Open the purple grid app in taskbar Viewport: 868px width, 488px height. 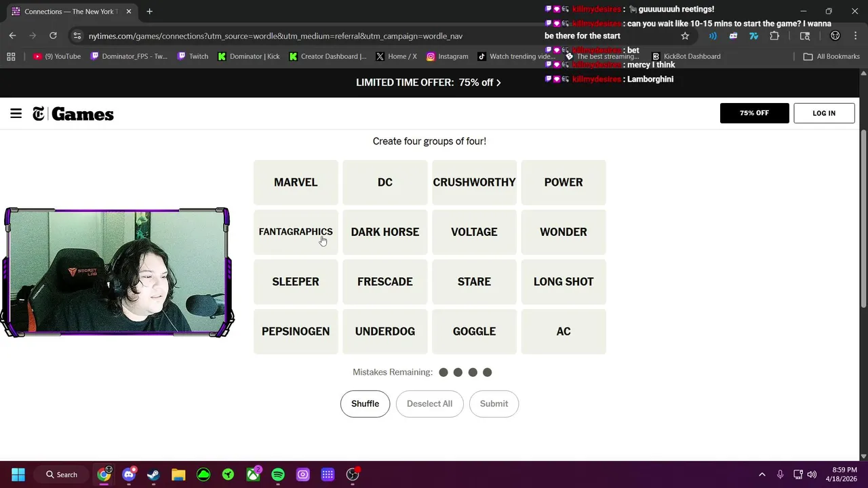click(328, 474)
